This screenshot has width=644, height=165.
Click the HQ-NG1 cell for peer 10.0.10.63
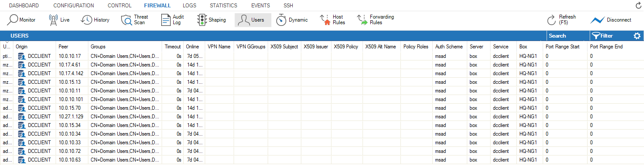pyautogui.click(x=530, y=160)
